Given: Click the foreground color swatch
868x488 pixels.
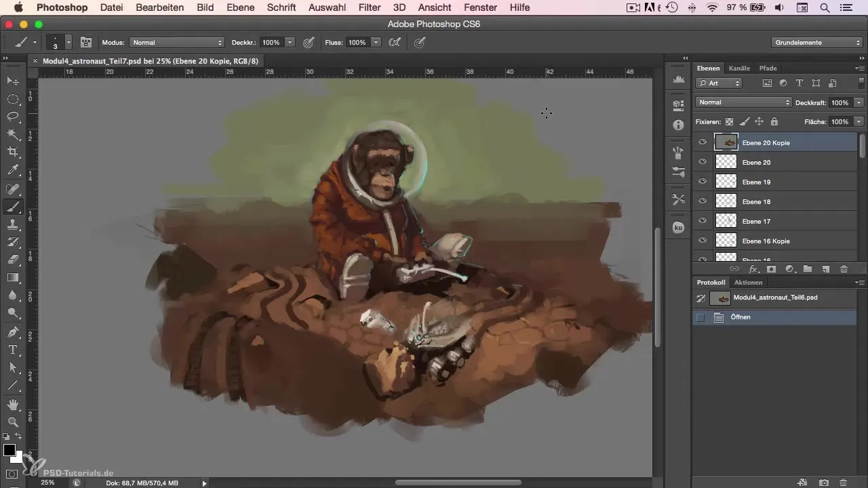Looking at the screenshot, I should tap(9, 451).
